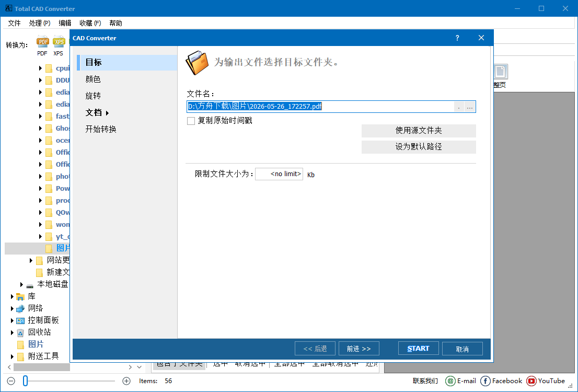Click the dialog help question mark
Viewport: 578px width, 392px height.
point(457,38)
